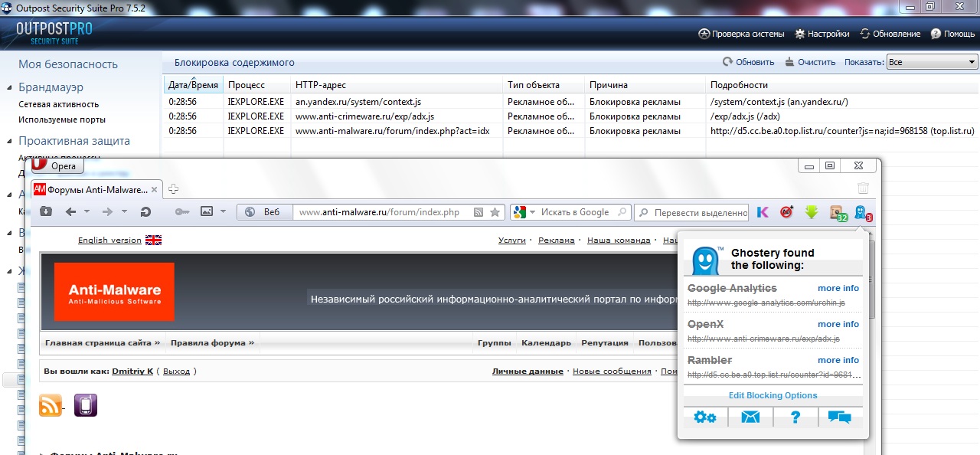Open the Услуги link
Viewport: 980px width, 455px height.
[x=512, y=240]
